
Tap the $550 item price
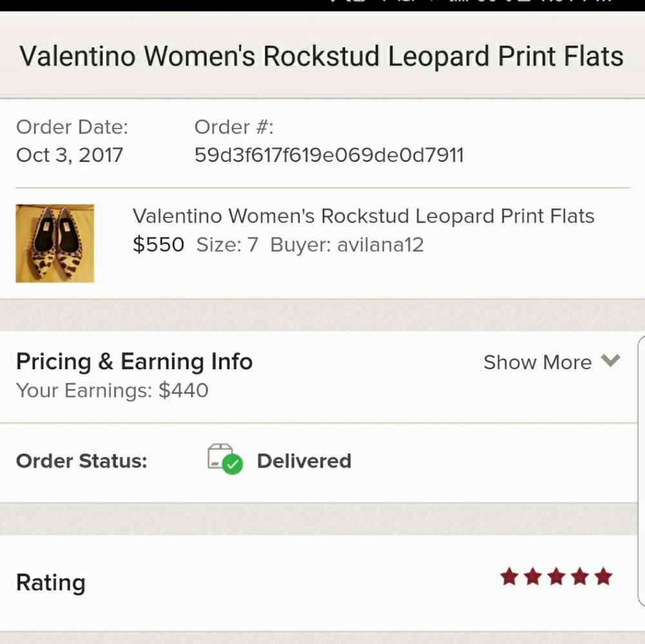(x=159, y=245)
